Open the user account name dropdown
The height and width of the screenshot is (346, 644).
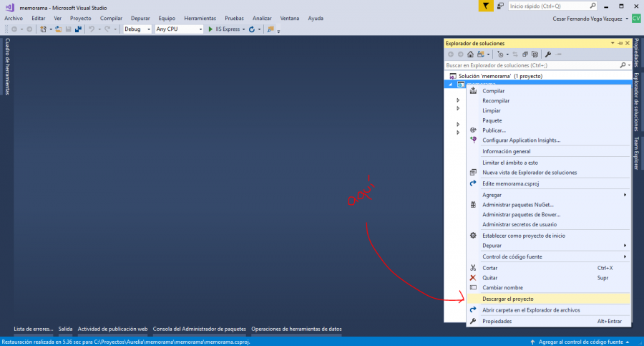[x=627, y=19]
